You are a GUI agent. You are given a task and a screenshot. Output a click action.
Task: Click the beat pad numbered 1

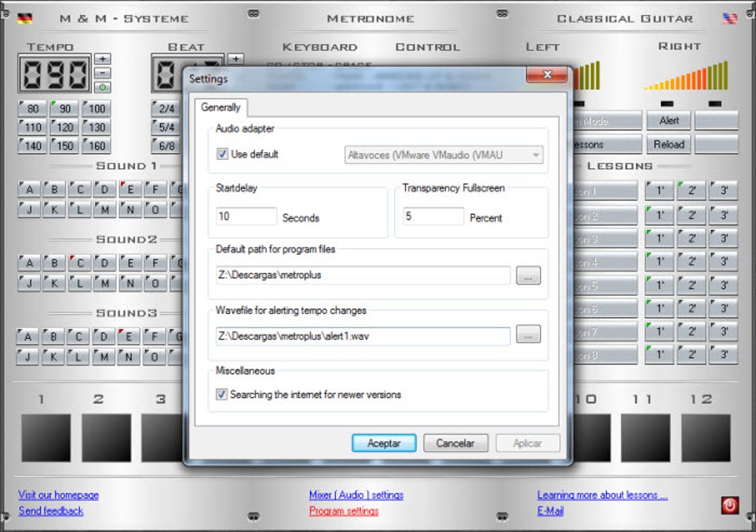coord(46,438)
